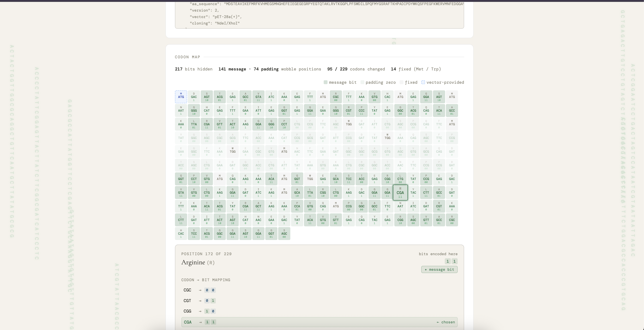Screen dimensions: 644x330
Task: Click the "cloning": "NdeI/XhoI" JSON line
Action: pyautogui.click(x=215, y=23)
